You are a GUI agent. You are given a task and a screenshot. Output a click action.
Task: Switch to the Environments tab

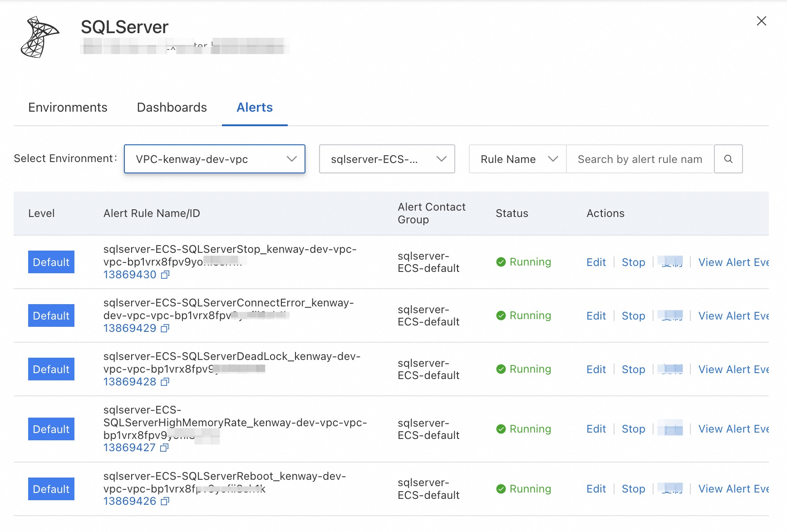pyautogui.click(x=68, y=108)
